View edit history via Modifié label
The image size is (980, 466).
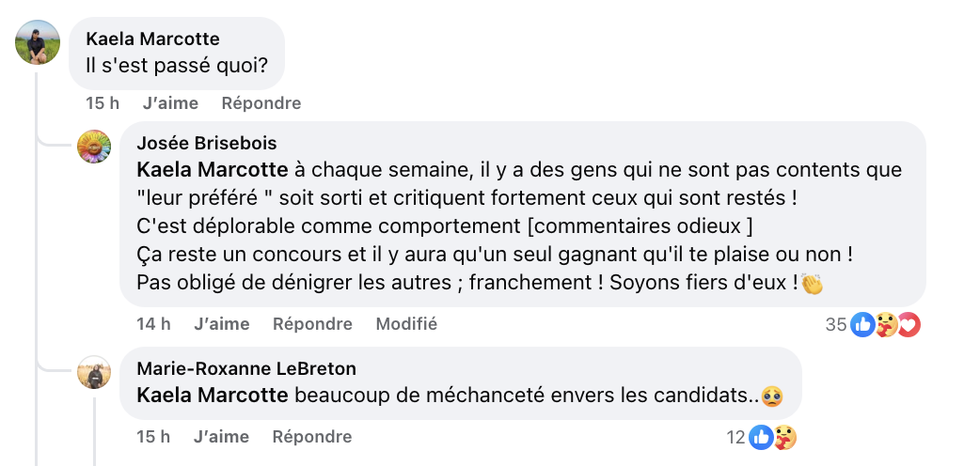[406, 324]
